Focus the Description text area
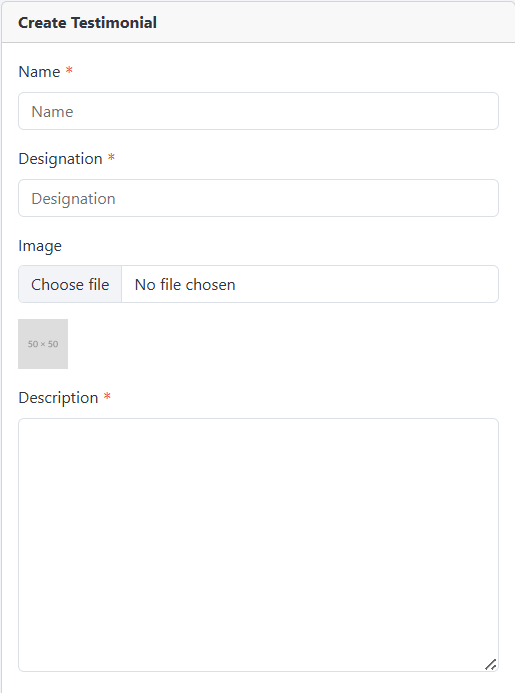The width and height of the screenshot is (515, 693). 258,545
